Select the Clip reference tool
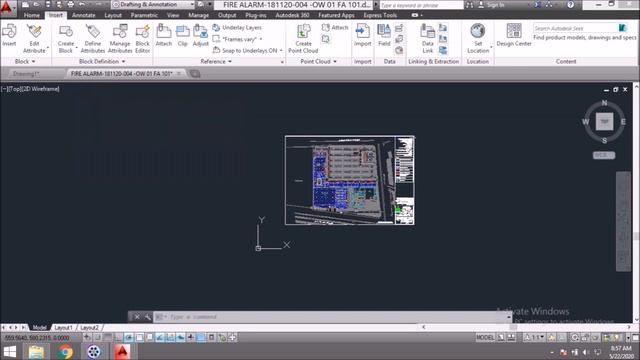The image size is (640, 360). (182, 35)
